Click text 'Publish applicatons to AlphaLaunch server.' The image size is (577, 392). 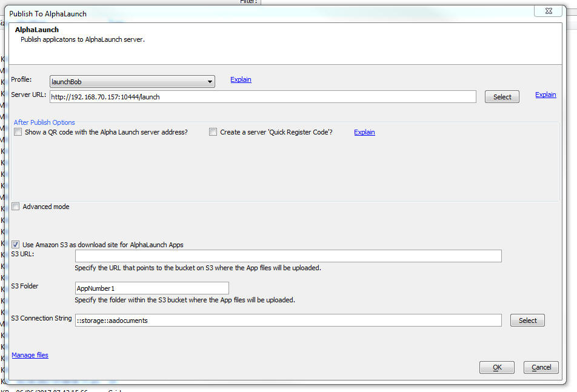[82, 39]
